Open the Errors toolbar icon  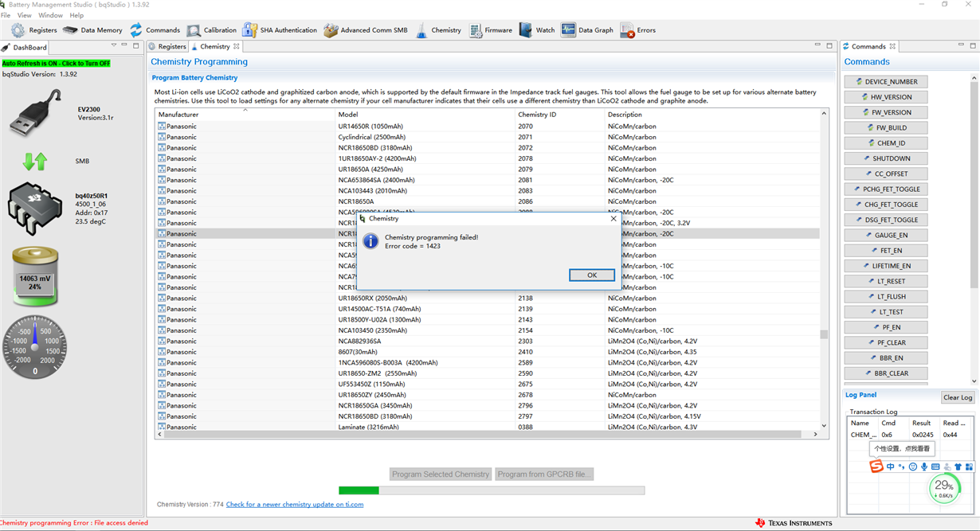click(627, 30)
